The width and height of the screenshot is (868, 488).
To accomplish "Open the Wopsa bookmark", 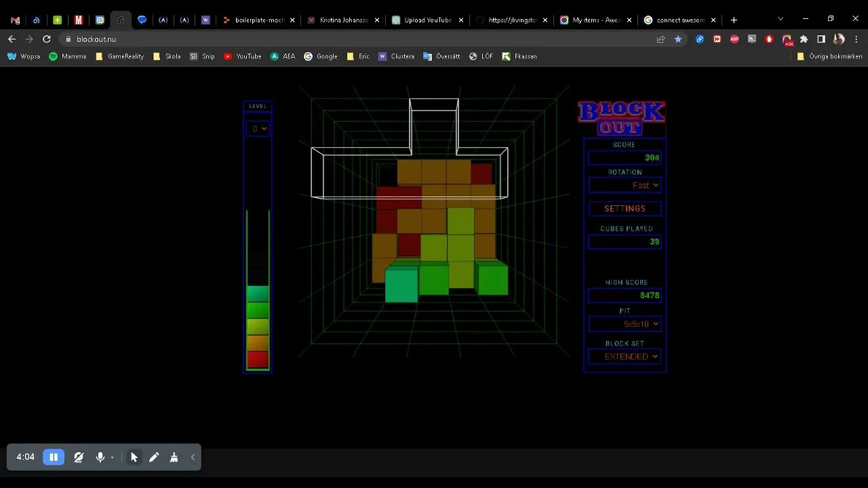I will (x=24, y=56).
